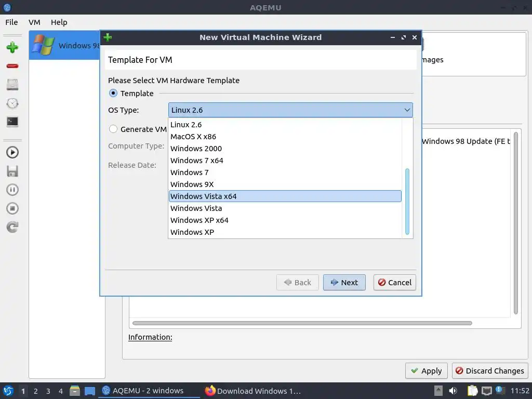Open the file manager icon in taskbar
This screenshot has height=399, width=532.
point(75,391)
